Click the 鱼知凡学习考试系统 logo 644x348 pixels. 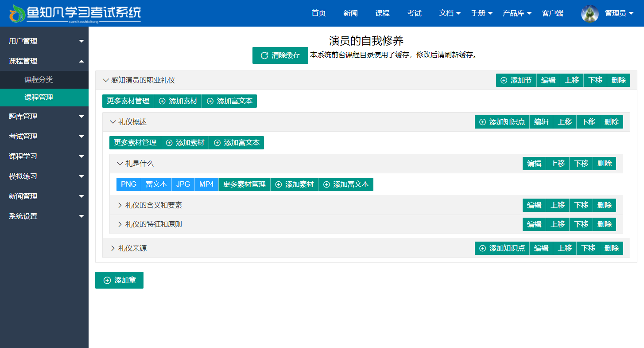coord(75,14)
